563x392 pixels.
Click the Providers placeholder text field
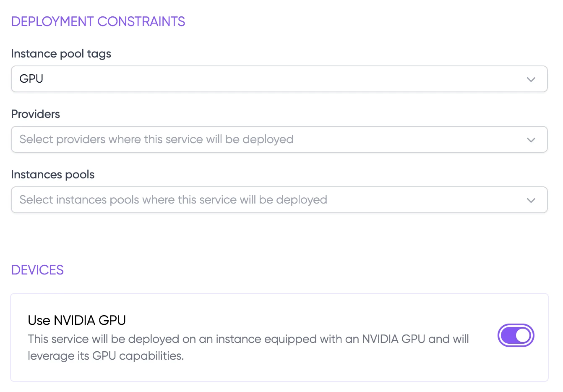156,139
